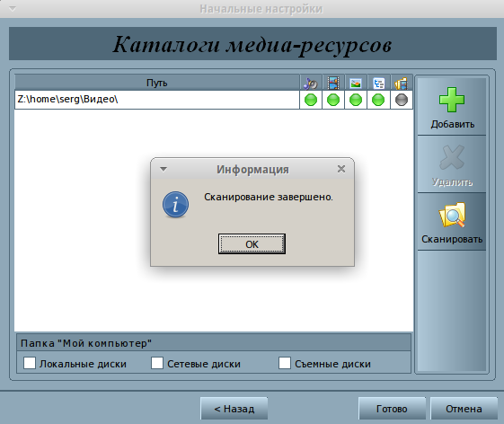This screenshot has width=504, height=424.
Task: Click the Сканировать folder magnifier icon
Action: click(452, 215)
